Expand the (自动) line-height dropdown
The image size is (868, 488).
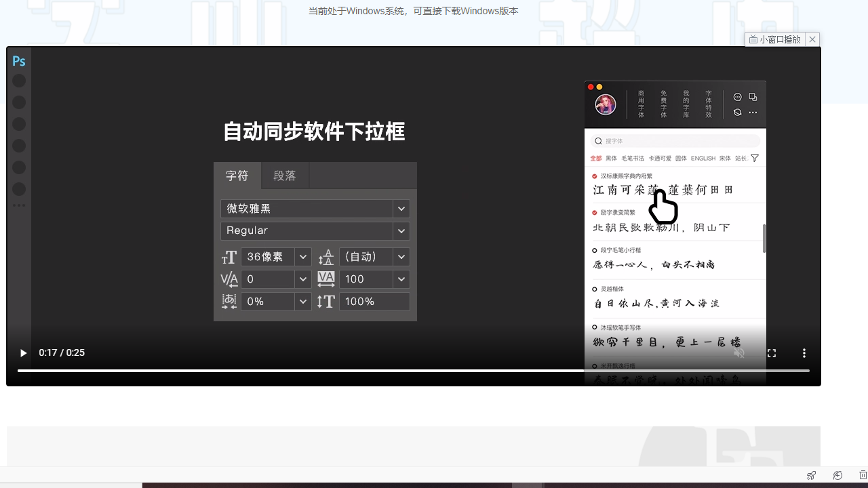point(401,256)
